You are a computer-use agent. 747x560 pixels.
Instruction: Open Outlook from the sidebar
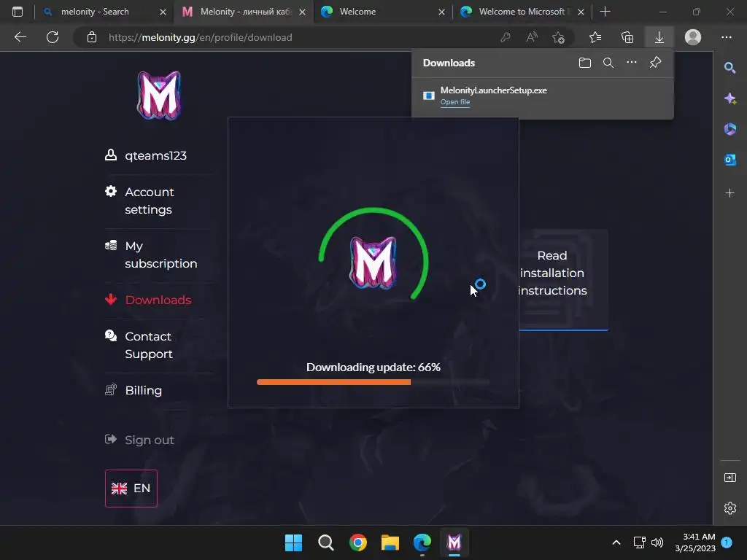click(729, 160)
